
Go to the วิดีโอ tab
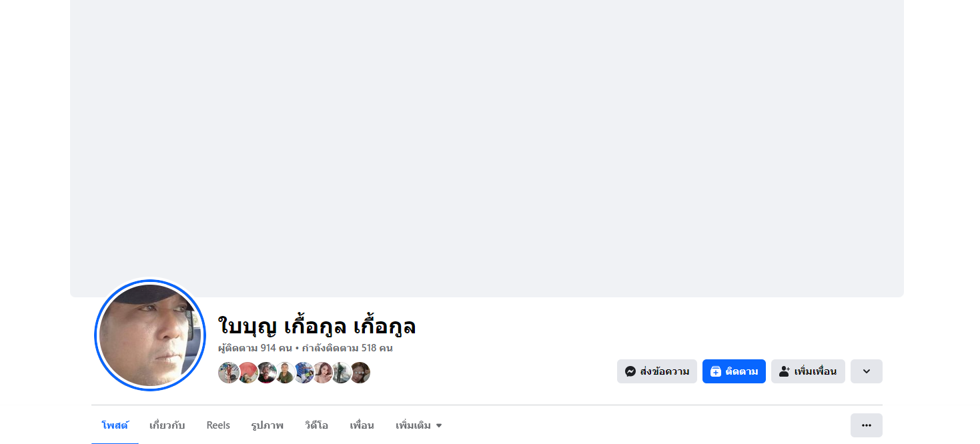tap(316, 425)
